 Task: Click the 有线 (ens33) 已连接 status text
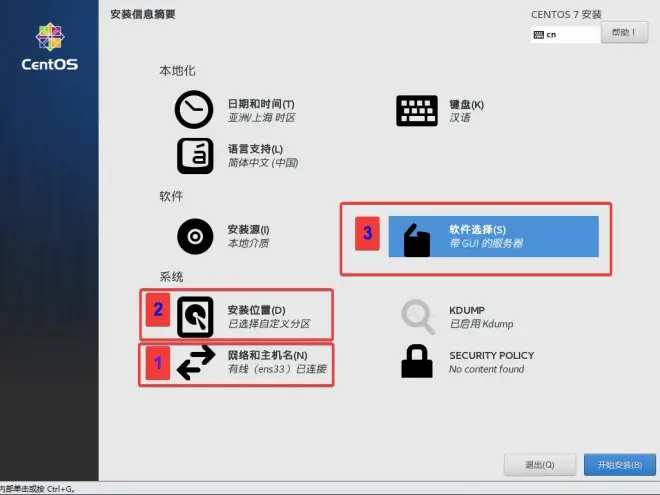(x=277, y=369)
